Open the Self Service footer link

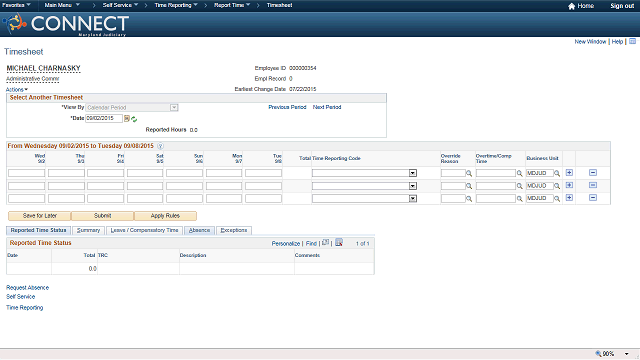pos(20,297)
